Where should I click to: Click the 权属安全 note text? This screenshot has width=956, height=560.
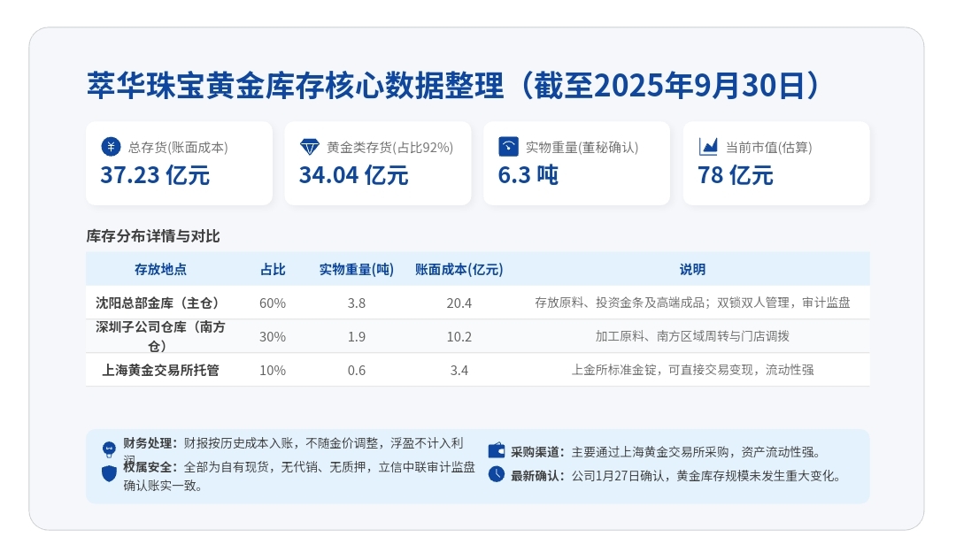coord(299,477)
